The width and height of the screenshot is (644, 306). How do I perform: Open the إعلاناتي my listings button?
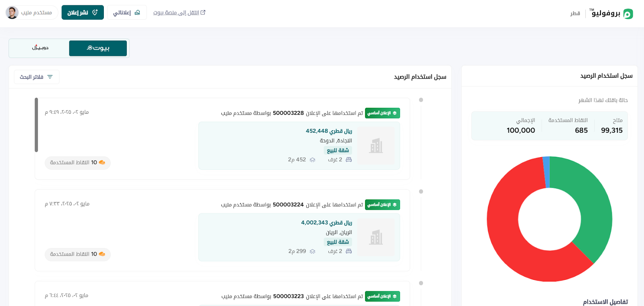(127, 12)
